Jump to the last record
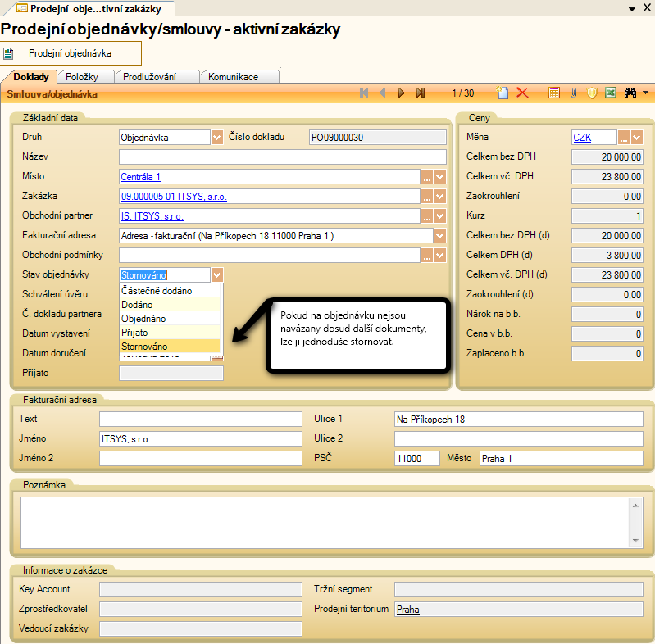Image resolution: width=655 pixels, height=644 pixels. point(421,93)
